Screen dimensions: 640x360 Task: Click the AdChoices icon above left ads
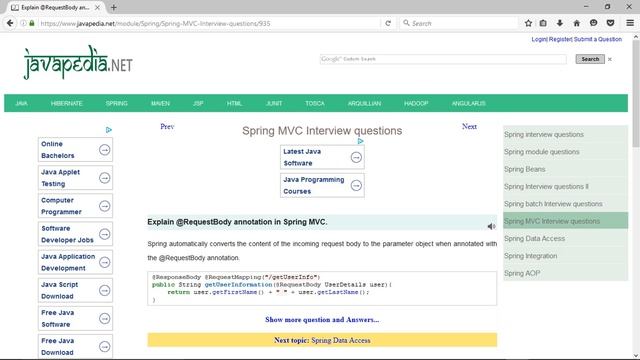point(109,130)
